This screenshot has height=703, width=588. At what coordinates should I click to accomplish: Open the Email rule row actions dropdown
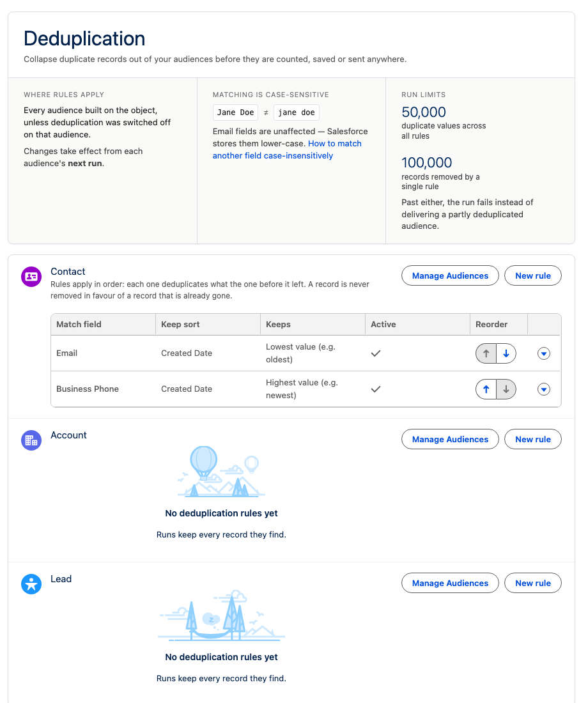tap(544, 354)
